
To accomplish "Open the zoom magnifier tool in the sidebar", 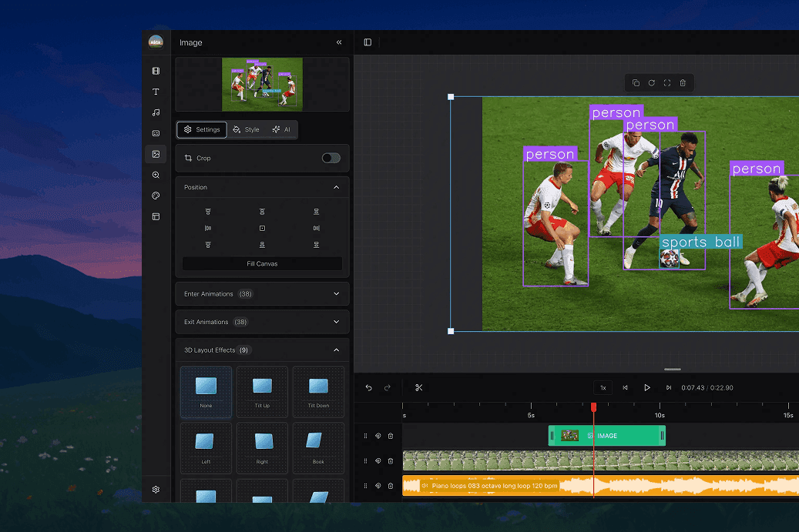I will click(x=156, y=175).
